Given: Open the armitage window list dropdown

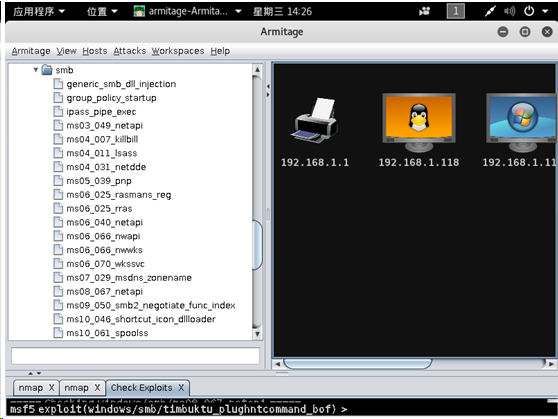Looking at the screenshot, I should (188, 11).
